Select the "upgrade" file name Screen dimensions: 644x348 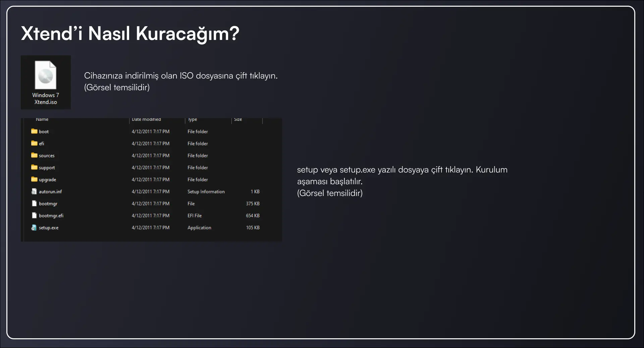(47, 180)
